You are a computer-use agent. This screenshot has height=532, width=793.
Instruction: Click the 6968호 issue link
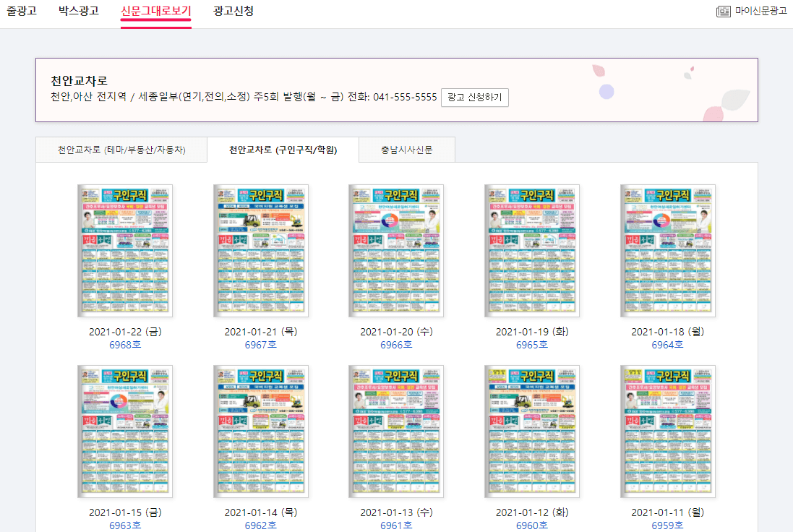125,345
